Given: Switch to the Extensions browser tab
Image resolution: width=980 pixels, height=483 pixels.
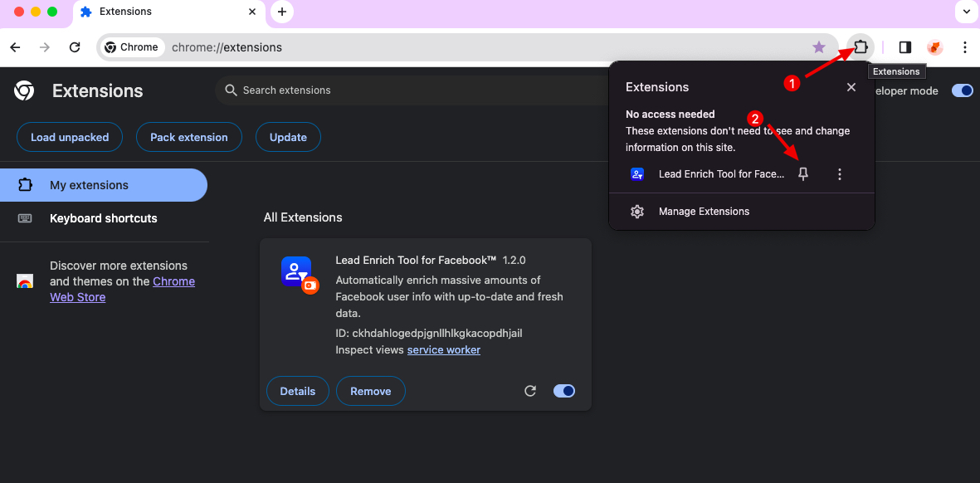Looking at the screenshot, I should 149,12.
